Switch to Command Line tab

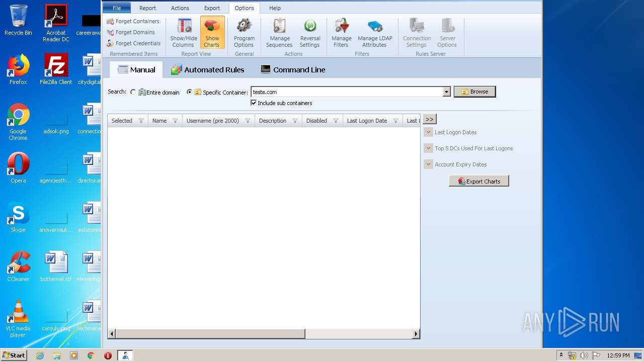pos(293,70)
